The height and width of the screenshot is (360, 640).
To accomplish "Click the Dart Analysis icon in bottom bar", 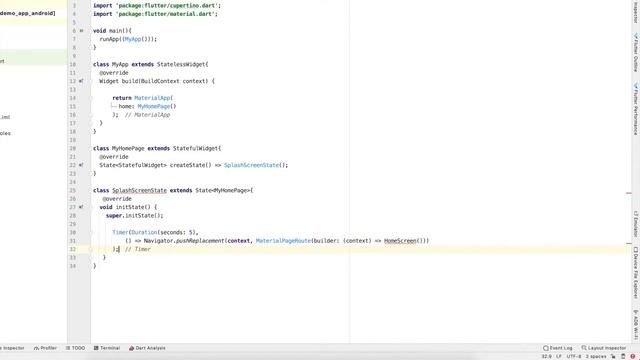I will coord(131,348).
